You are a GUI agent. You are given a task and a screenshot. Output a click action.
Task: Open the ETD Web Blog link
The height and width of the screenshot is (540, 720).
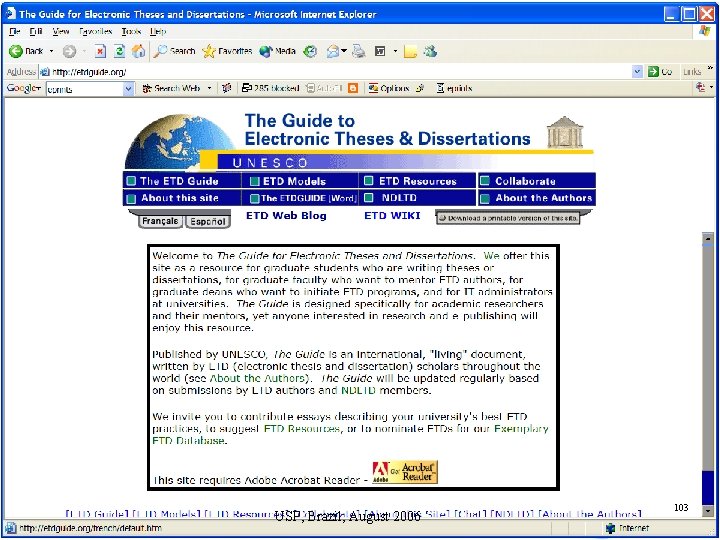pos(286,216)
